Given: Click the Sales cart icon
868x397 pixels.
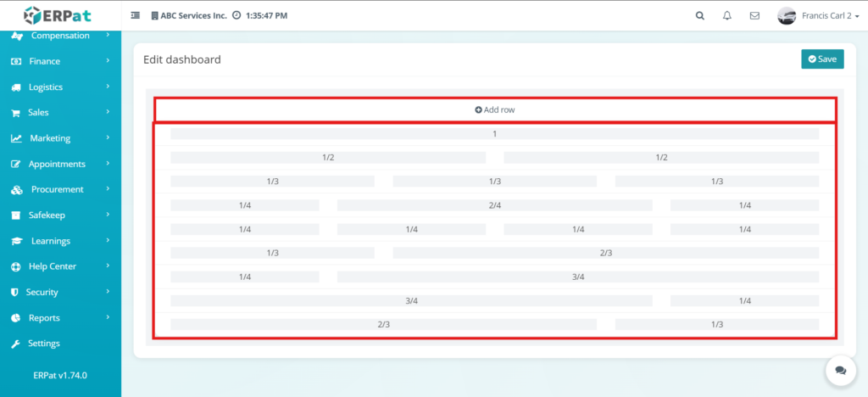Looking at the screenshot, I should [17, 113].
